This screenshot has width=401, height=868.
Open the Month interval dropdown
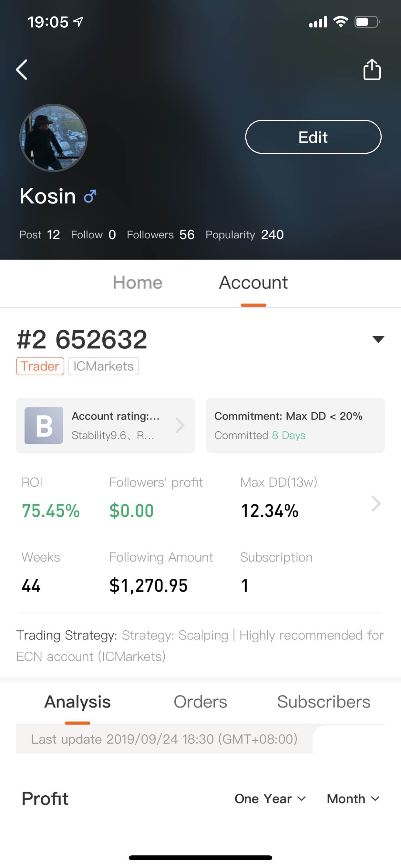[353, 798]
